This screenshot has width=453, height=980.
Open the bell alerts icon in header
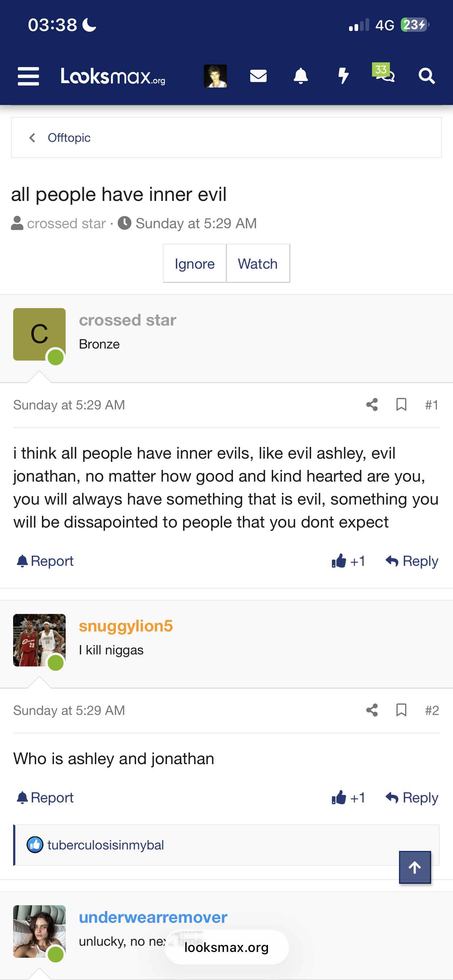[301, 76]
